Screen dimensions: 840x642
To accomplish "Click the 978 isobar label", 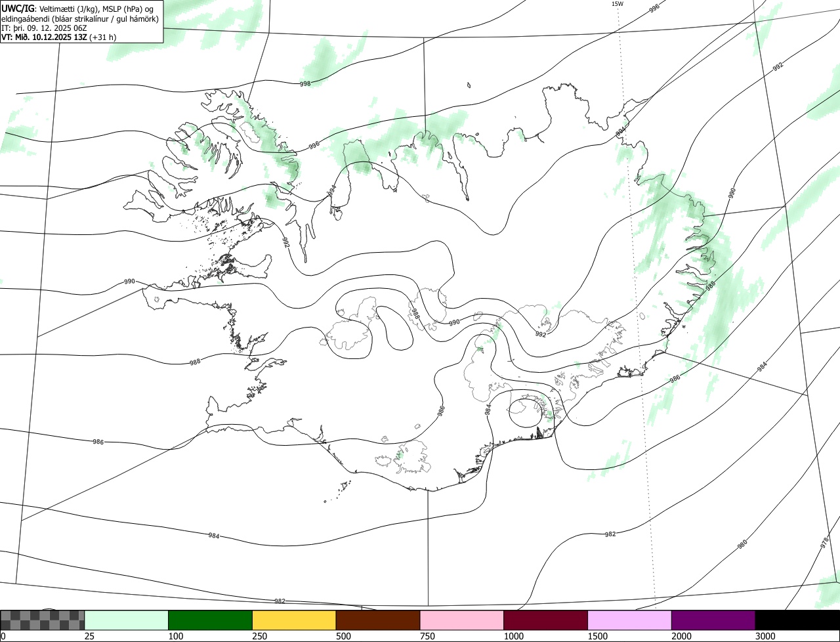I will [x=825, y=543].
